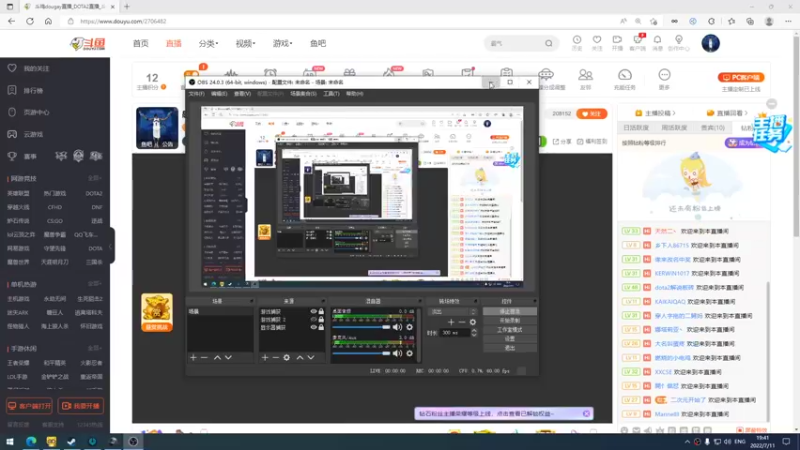Adjust mic/aux volume slider in mixer

361,353
